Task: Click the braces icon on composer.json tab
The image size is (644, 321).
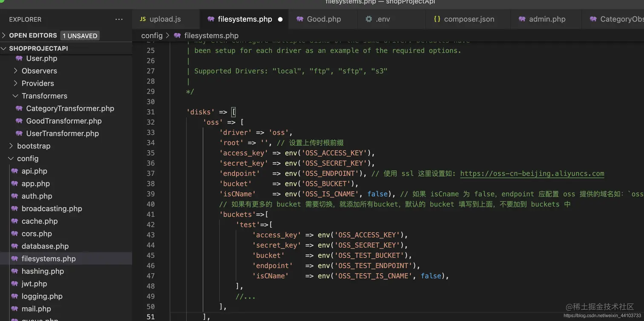Action: point(437,19)
